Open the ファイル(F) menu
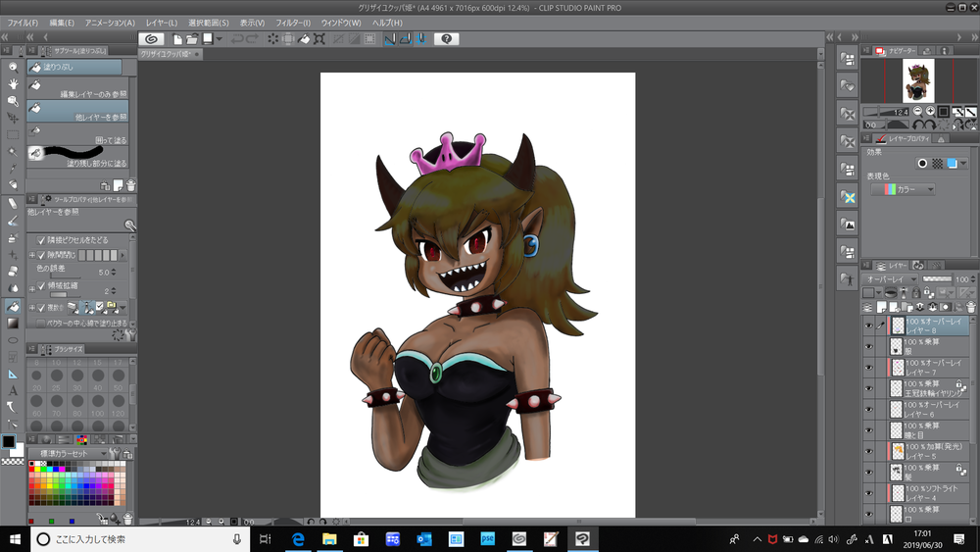The height and width of the screenshot is (552, 980). [23, 23]
